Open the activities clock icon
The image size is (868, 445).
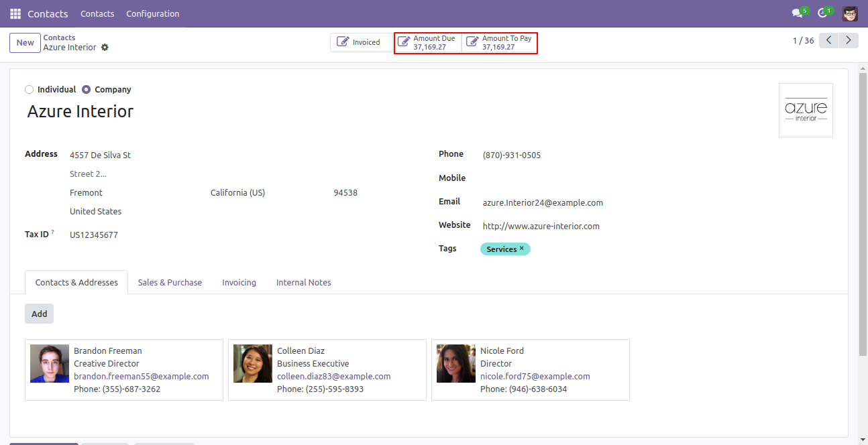click(x=823, y=13)
